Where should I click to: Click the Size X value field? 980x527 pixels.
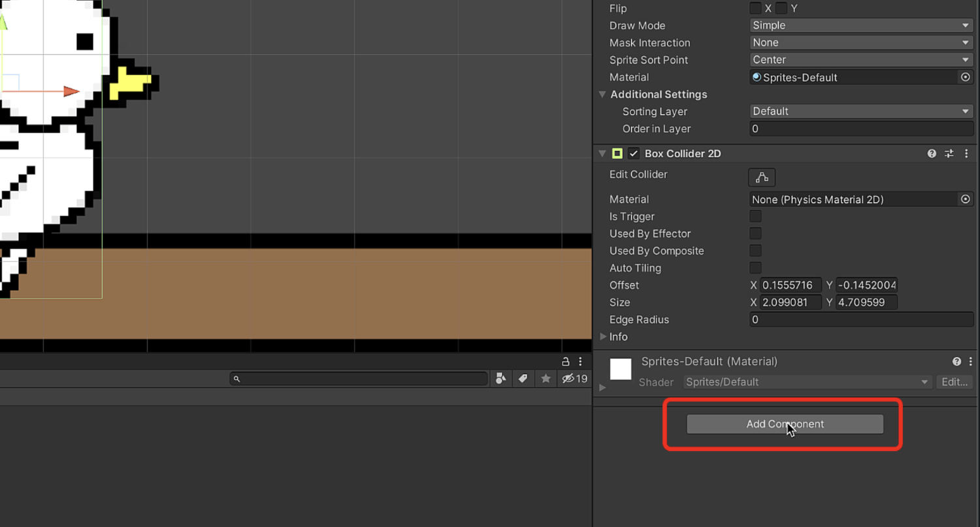(791, 302)
